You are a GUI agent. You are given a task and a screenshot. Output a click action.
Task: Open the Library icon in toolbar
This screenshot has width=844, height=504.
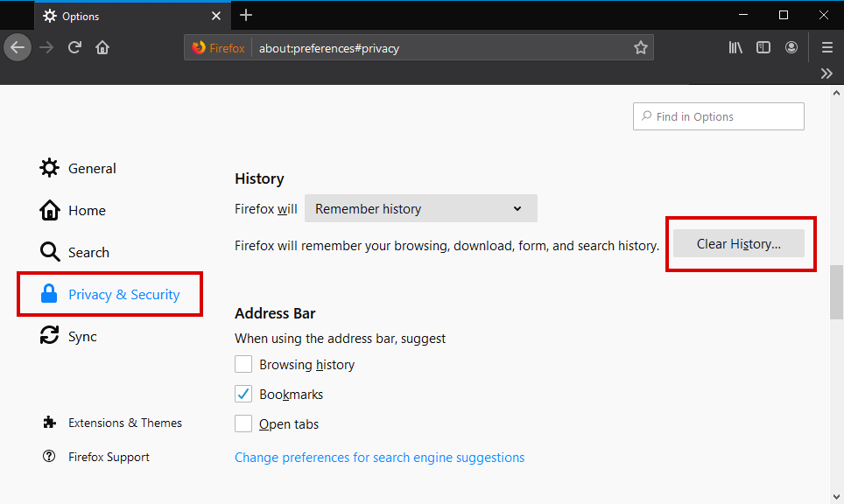tap(735, 48)
